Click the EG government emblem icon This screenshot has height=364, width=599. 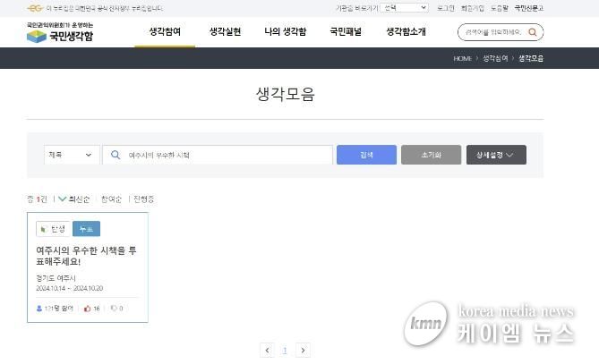[35, 8]
